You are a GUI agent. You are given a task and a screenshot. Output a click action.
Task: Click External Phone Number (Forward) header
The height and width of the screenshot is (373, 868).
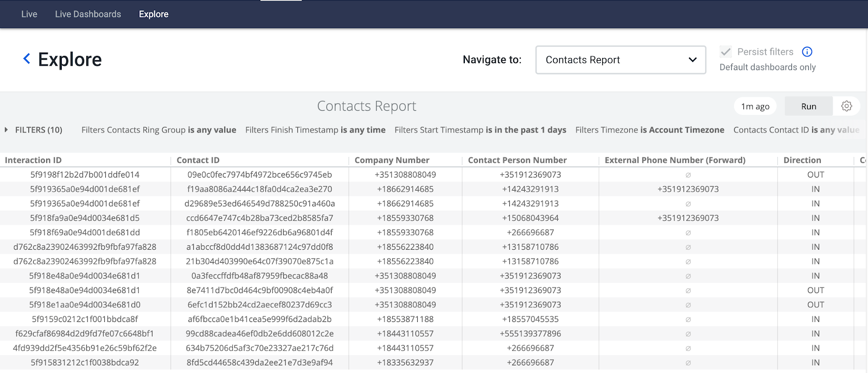[x=675, y=160]
